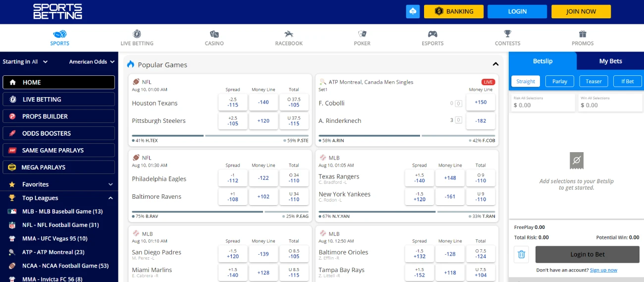Select F. Cobolli money line +150
This screenshot has width=644, height=282.
tap(481, 103)
